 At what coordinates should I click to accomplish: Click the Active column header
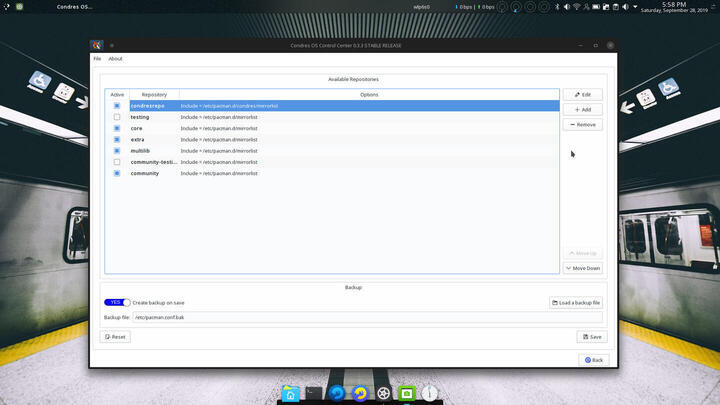[117, 95]
